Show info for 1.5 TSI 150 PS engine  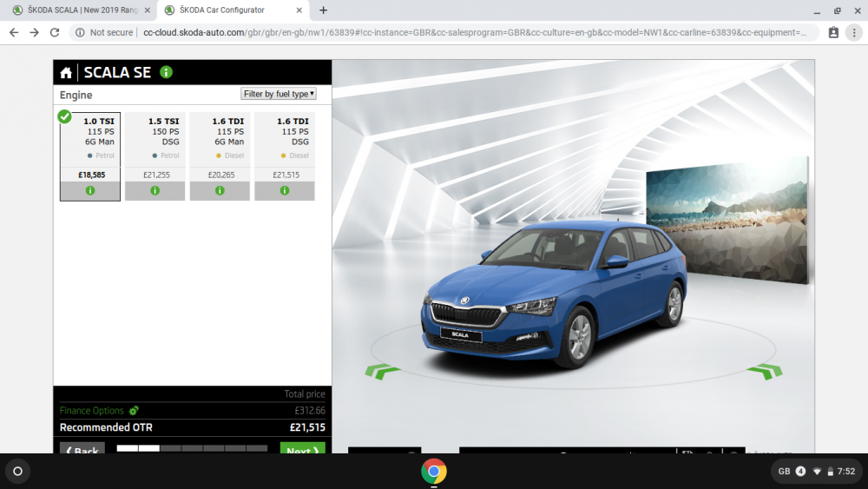[155, 190]
